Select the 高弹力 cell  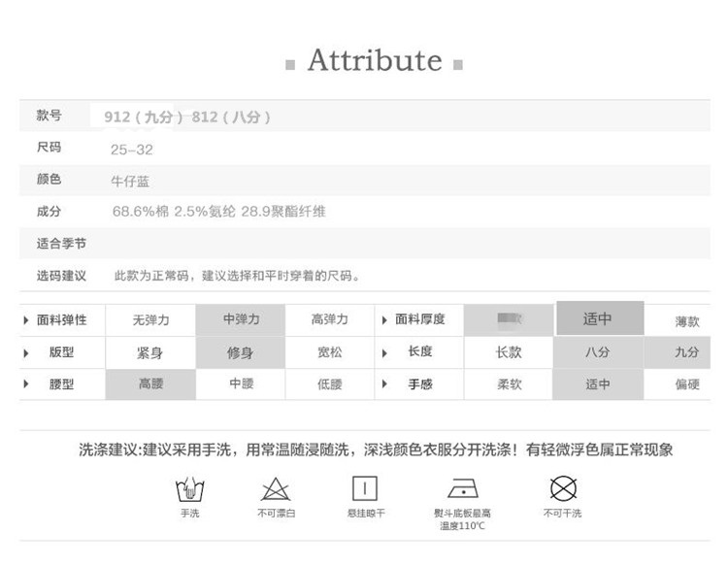[x=330, y=320]
